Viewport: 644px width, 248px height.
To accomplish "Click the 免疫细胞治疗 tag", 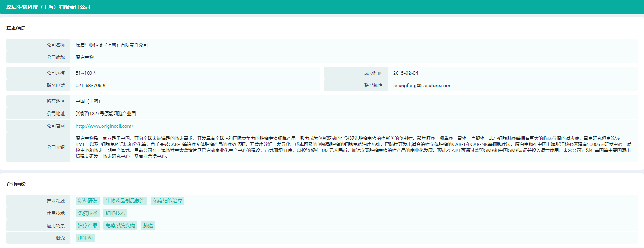I will click(167, 201).
